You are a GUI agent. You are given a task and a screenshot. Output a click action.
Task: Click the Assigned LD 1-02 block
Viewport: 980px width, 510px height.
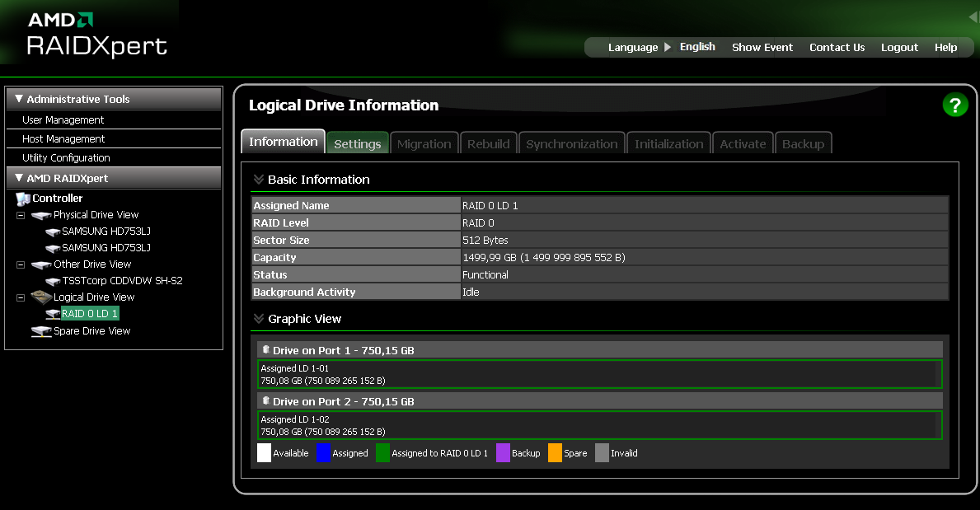[600, 426]
